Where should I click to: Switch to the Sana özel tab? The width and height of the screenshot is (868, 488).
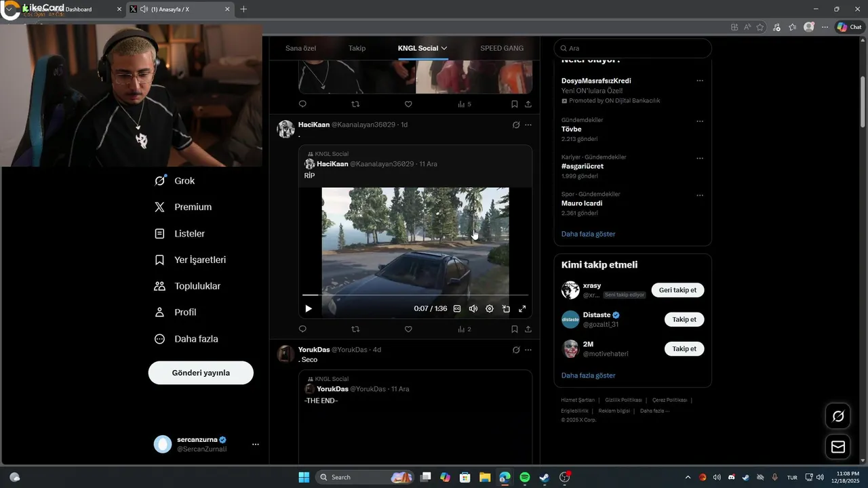(x=300, y=48)
